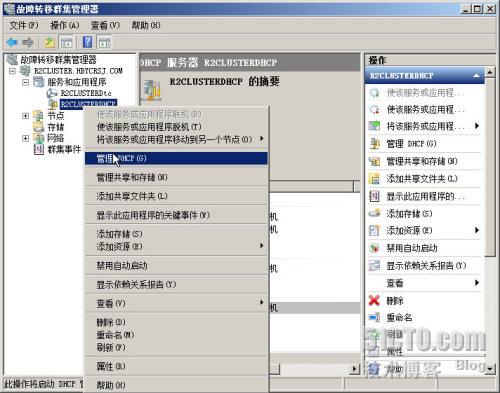
Task: Choose 显示此应用程序的关键事件 in context menu
Action: [x=176, y=215]
